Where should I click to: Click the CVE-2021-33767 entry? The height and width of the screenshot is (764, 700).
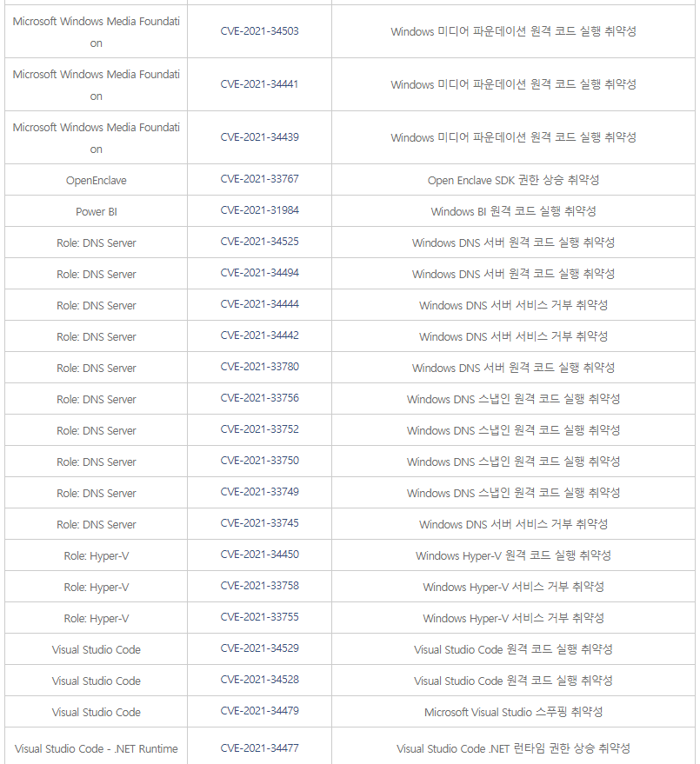tap(259, 180)
